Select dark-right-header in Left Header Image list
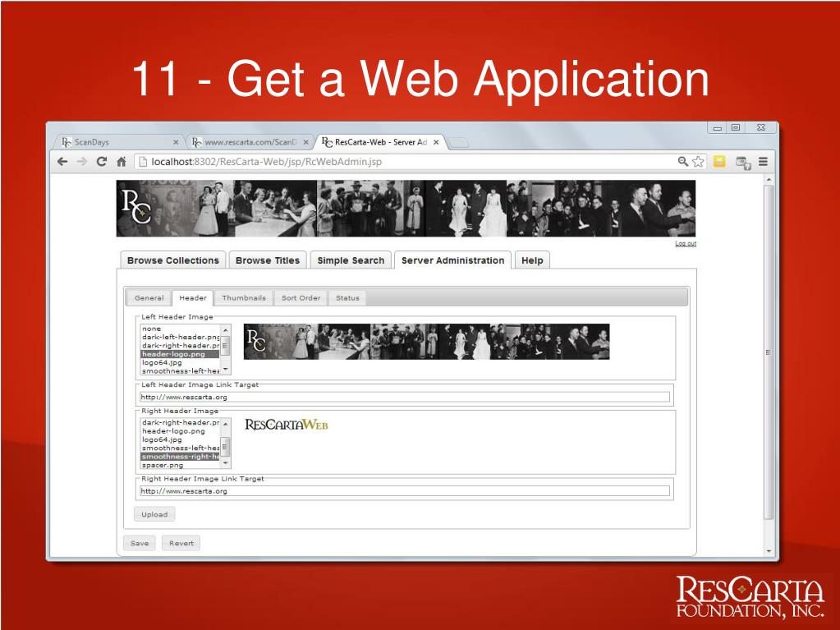 (x=180, y=346)
